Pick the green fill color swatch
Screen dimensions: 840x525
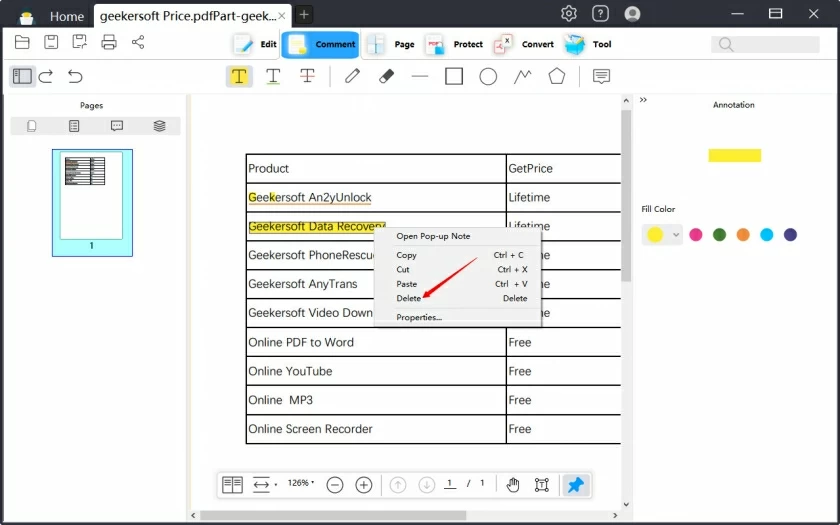(719, 235)
